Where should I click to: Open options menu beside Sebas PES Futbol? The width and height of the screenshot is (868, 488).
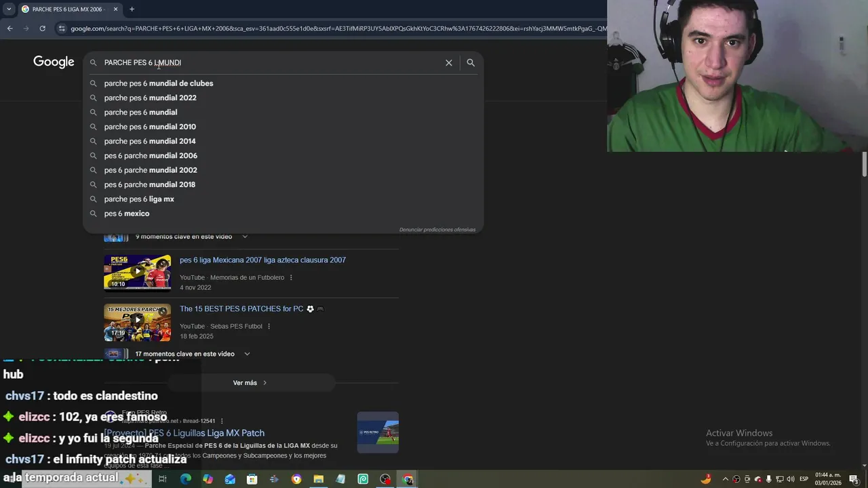(269, 327)
